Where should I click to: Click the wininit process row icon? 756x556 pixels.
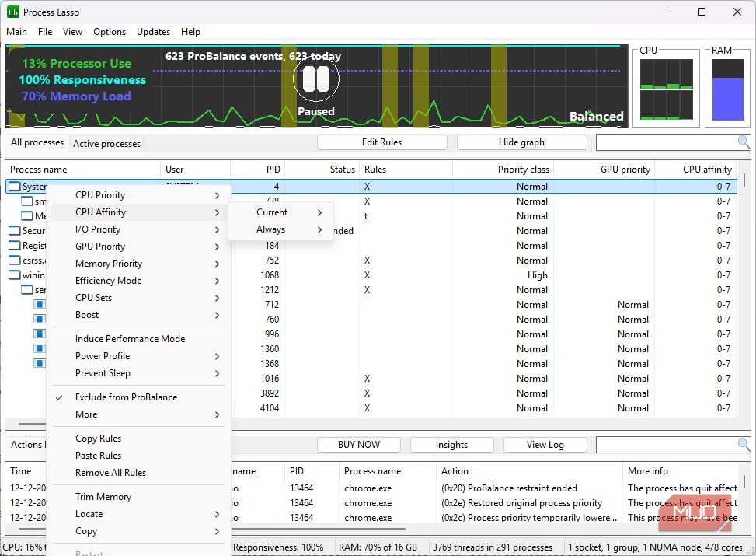point(15,275)
